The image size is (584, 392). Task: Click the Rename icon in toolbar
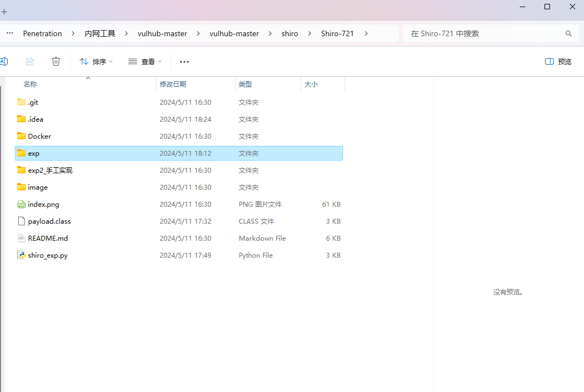(x=3, y=61)
